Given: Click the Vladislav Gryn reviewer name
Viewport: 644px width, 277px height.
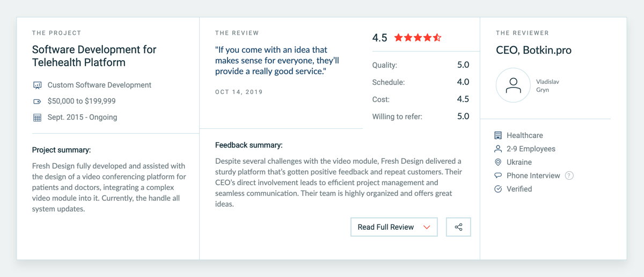Looking at the screenshot, I should pyautogui.click(x=547, y=86).
